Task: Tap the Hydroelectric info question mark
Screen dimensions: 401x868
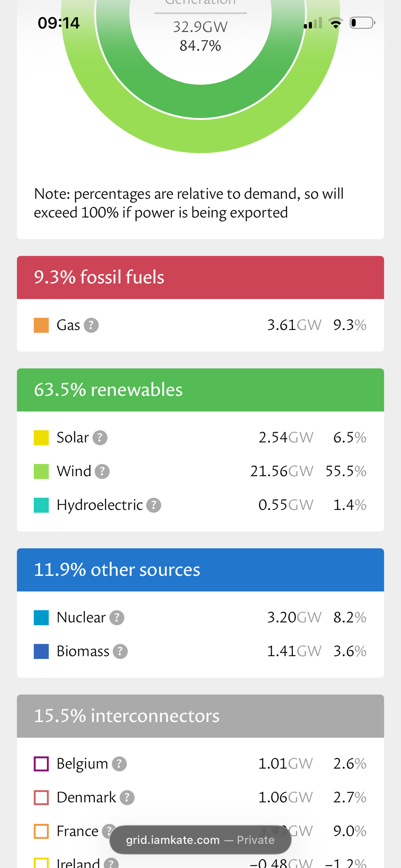Action: (154, 505)
